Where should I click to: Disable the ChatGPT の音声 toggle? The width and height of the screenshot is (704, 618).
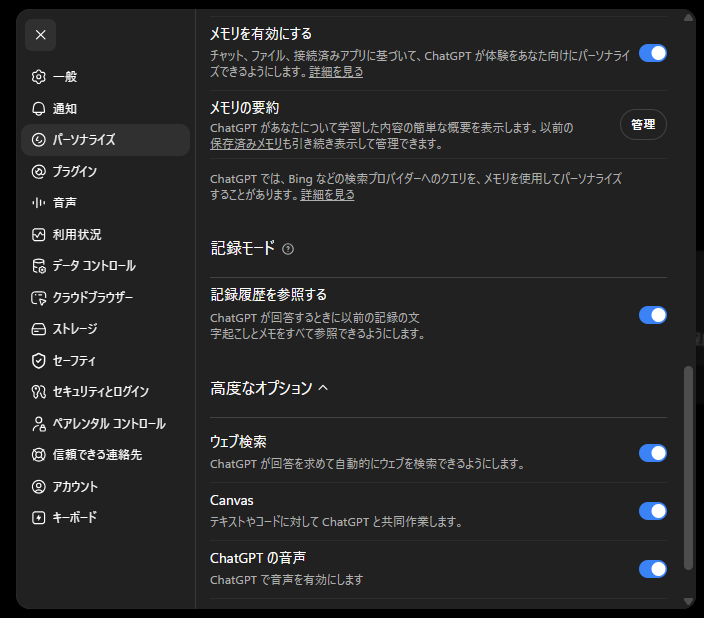(652, 569)
